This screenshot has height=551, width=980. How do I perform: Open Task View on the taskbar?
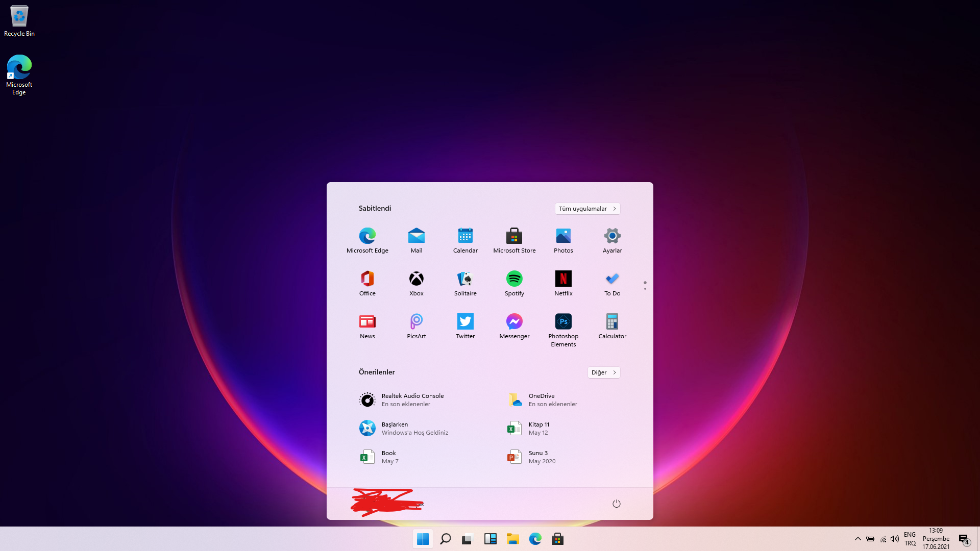pos(468,539)
